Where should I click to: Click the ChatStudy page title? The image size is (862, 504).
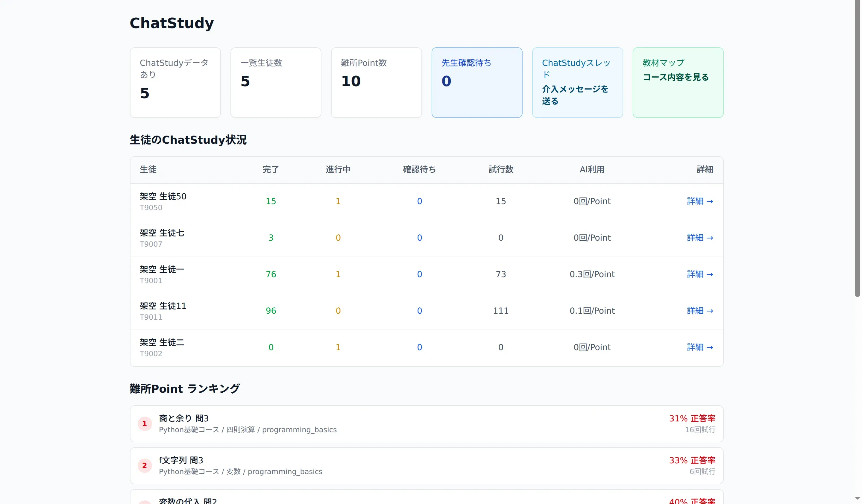pos(172,23)
